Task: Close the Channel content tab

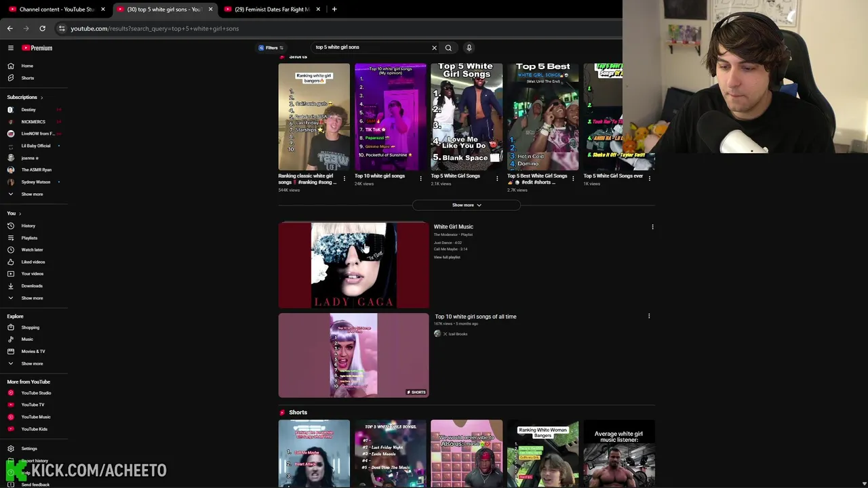Action: pos(103,9)
